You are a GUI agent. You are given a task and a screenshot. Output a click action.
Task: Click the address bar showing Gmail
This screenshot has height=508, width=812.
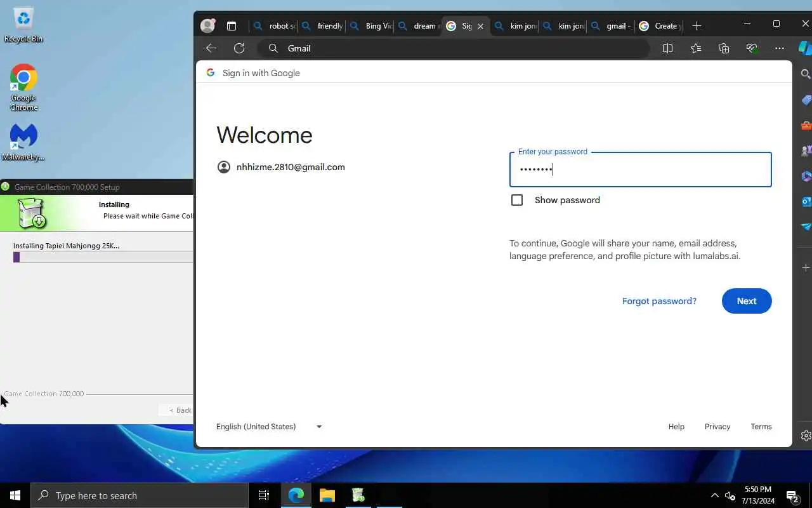click(454, 48)
